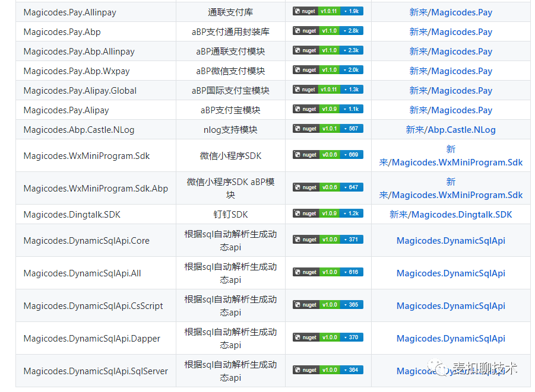The image size is (535, 392).
Task: Open the nuget badge for Magicodes.Pay.Abp
Action: [328, 31]
